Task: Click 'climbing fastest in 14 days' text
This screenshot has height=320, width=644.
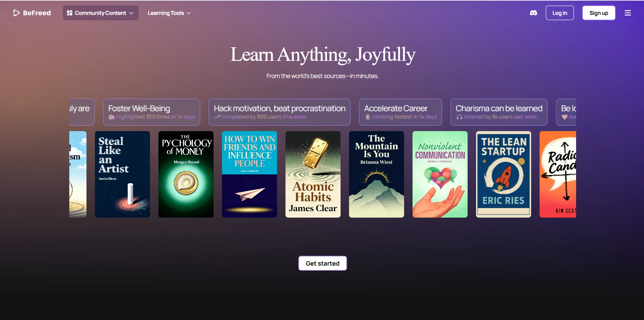Action: coord(404,117)
